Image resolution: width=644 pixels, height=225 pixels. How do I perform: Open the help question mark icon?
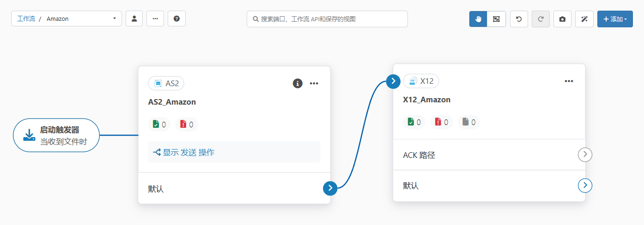(x=176, y=19)
